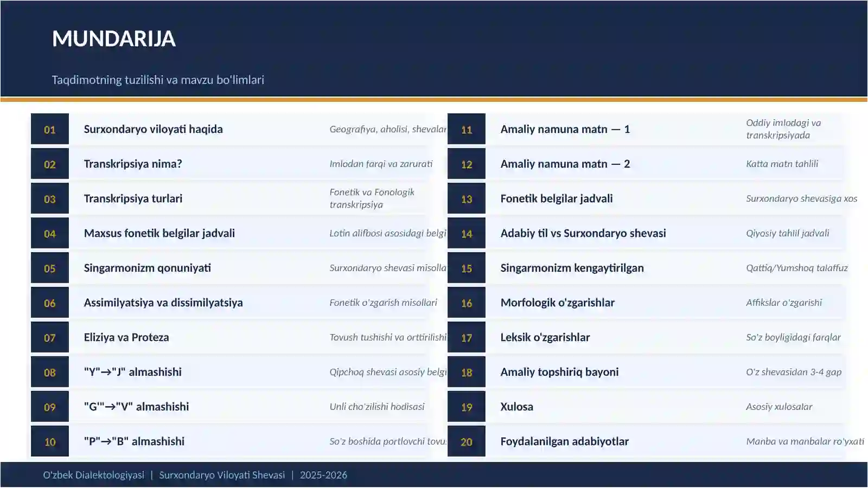Click the number badge 06
The width and height of the screenshot is (868, 488).
(x=50, y=303)
